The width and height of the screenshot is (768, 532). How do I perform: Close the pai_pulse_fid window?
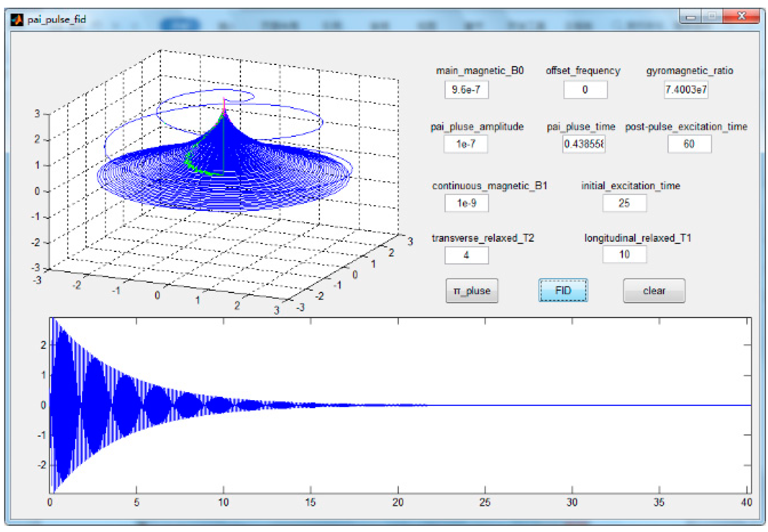pyautogui.click(x=741, y=16)
